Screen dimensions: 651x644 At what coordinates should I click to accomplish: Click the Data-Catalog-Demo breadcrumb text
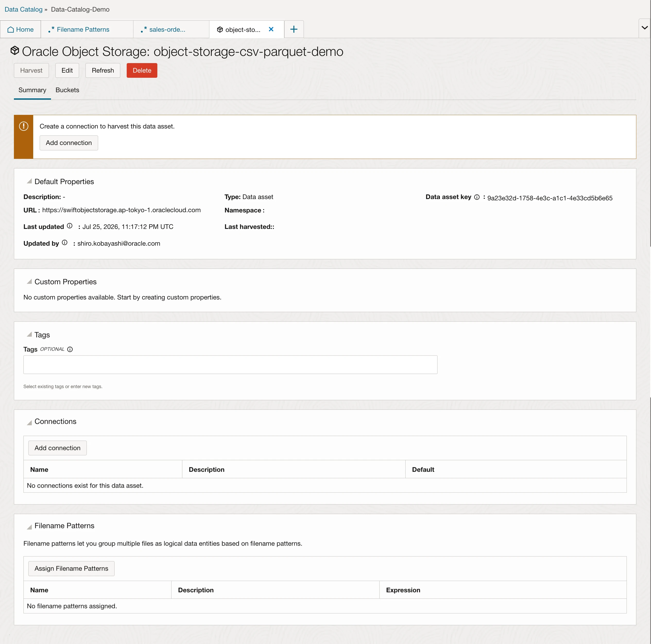(x=80, y=10)
